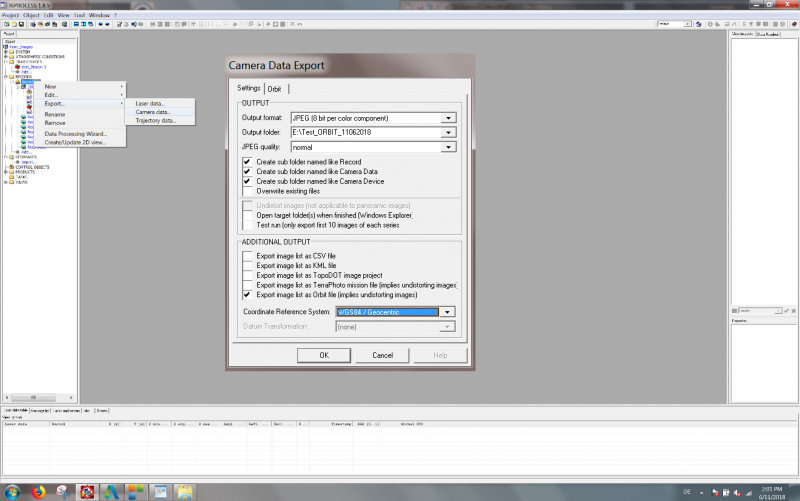Open the View menu
Screen dimensions: 800x501
(63, 15)
